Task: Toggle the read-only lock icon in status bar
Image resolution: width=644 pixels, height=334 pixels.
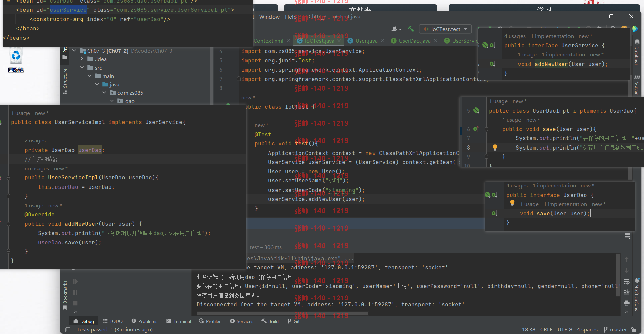Action: [x=633, y=329]
